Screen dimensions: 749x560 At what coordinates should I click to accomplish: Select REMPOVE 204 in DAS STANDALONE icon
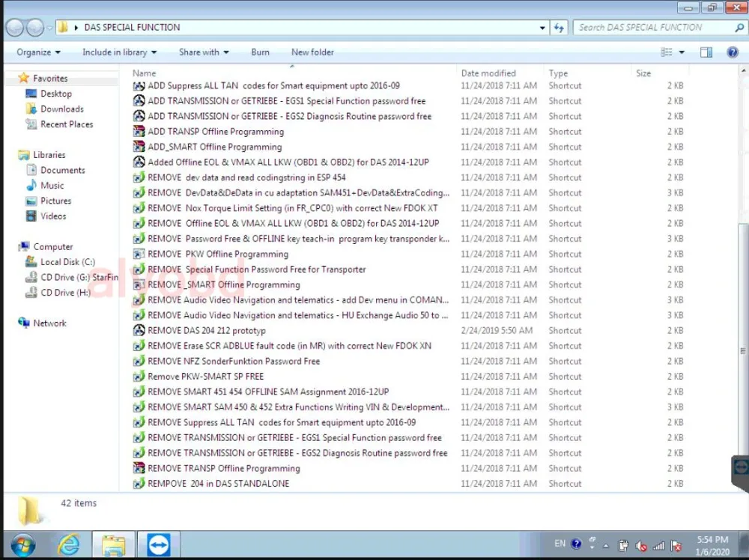[x=139, y=484]
